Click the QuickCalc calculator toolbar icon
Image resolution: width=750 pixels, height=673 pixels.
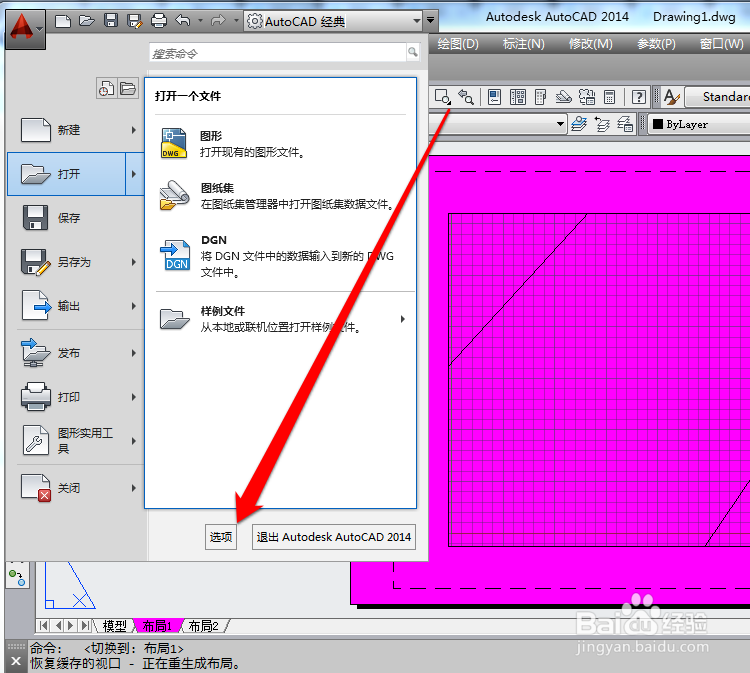tap(609, 97)
